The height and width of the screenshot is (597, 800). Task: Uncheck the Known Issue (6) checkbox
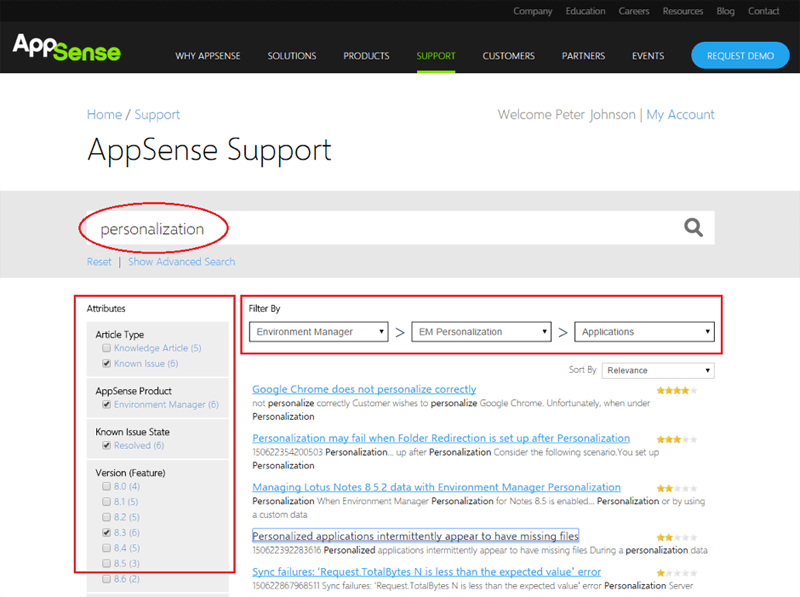[107, 363]
